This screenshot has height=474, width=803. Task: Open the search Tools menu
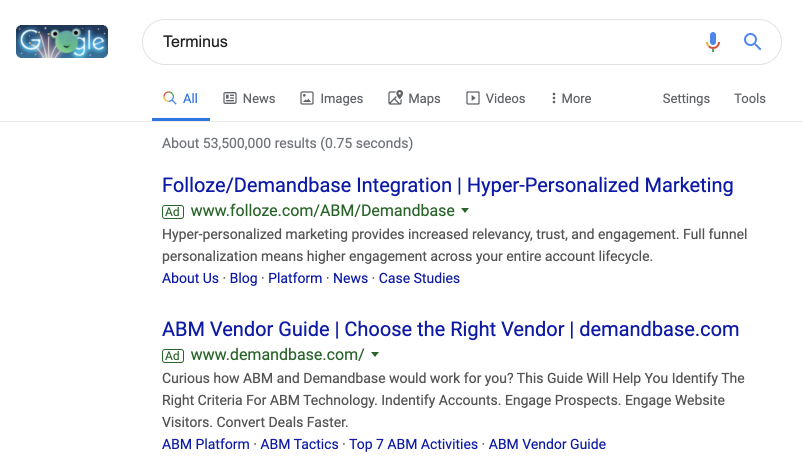749,98
